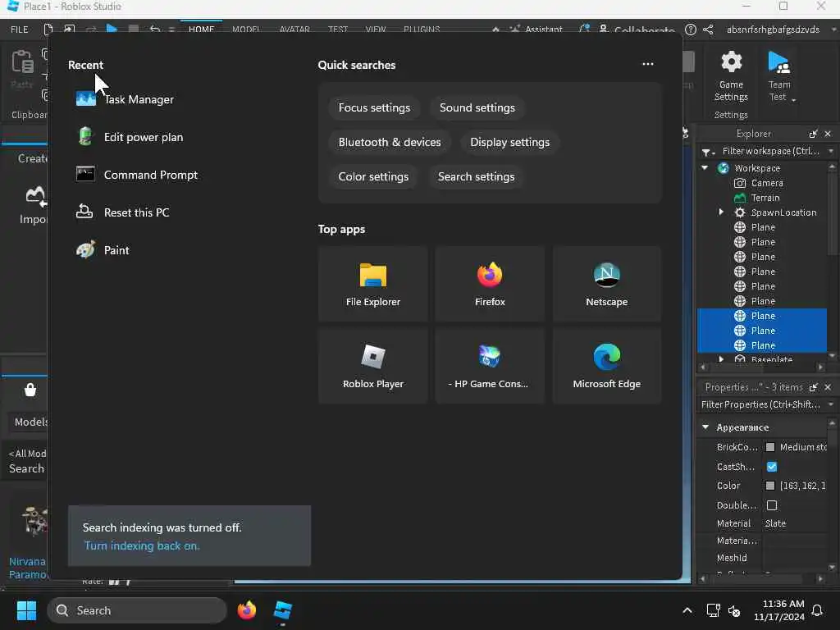Expand the SpawnLocation node

[721, 212]
